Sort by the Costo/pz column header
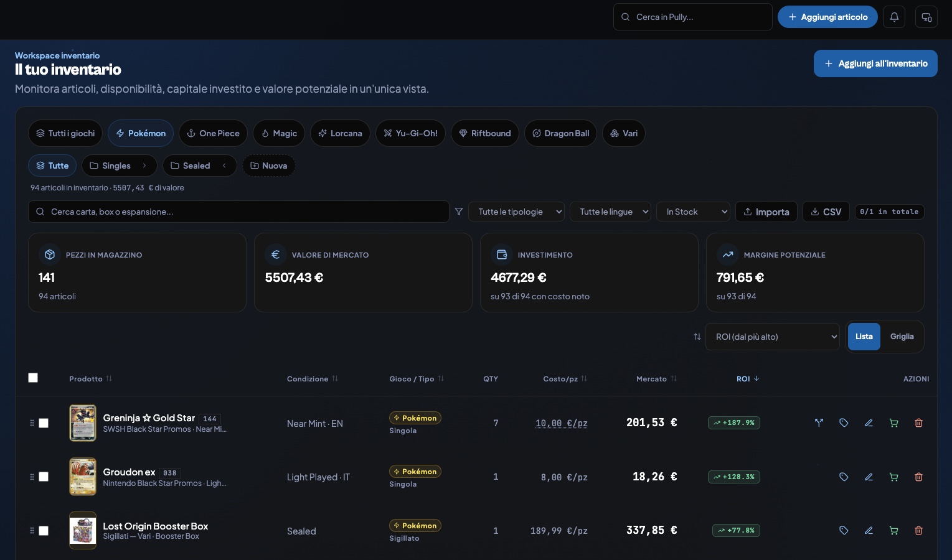 pos(565,379)
